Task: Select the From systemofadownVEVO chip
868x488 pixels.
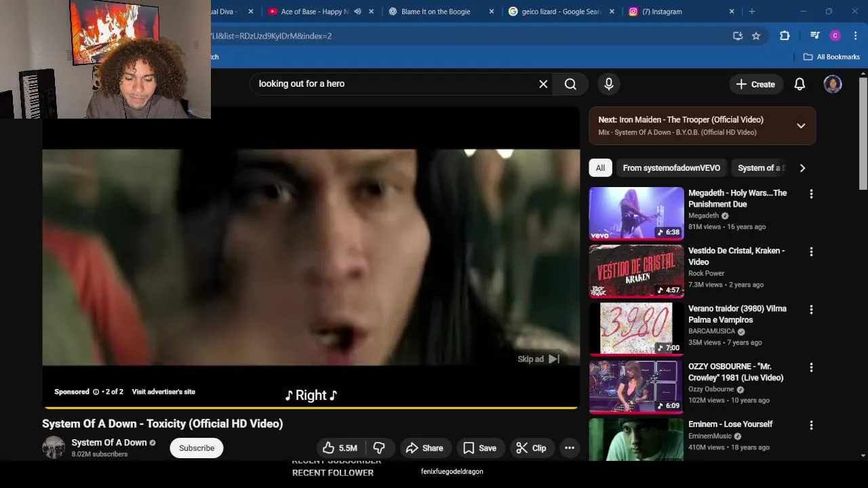Action: (x=671, y=168)
